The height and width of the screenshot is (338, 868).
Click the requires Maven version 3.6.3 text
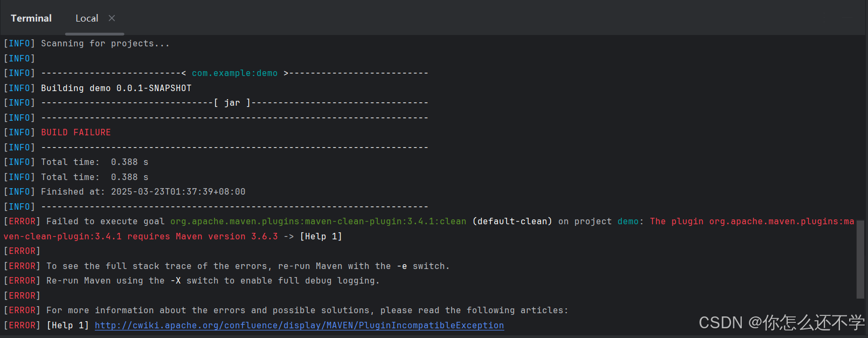203,236
